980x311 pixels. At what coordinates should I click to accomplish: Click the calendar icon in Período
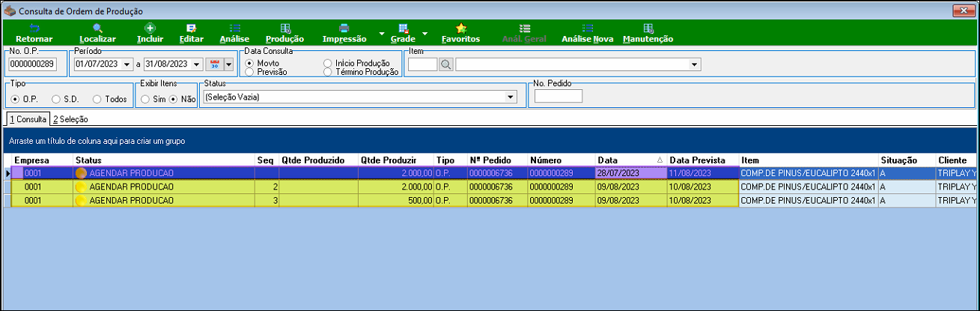point(213,64)
